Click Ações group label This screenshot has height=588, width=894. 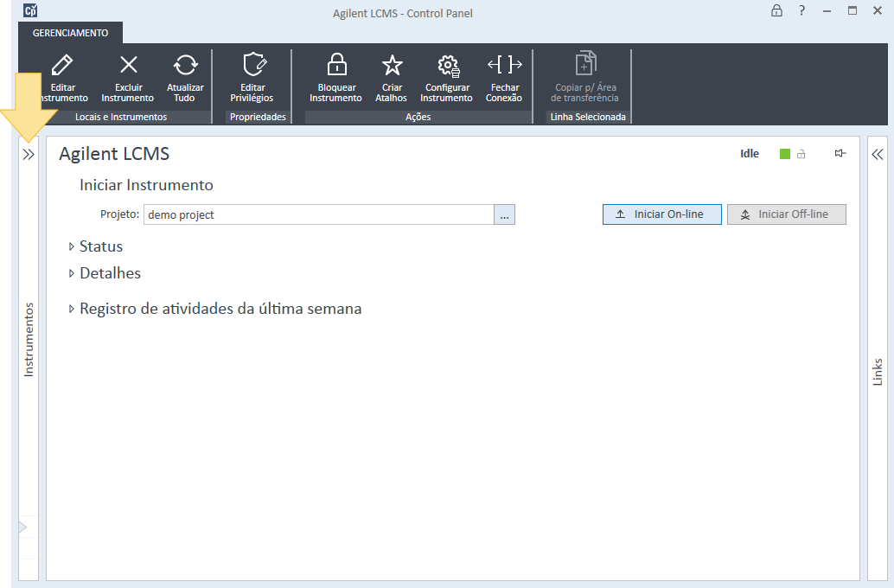click(418, 117)
